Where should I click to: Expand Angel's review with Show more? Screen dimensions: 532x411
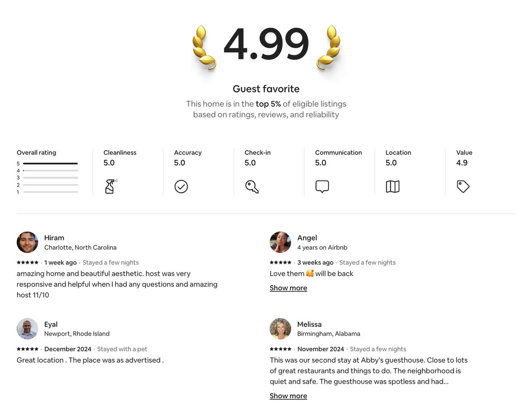[288, 288]
